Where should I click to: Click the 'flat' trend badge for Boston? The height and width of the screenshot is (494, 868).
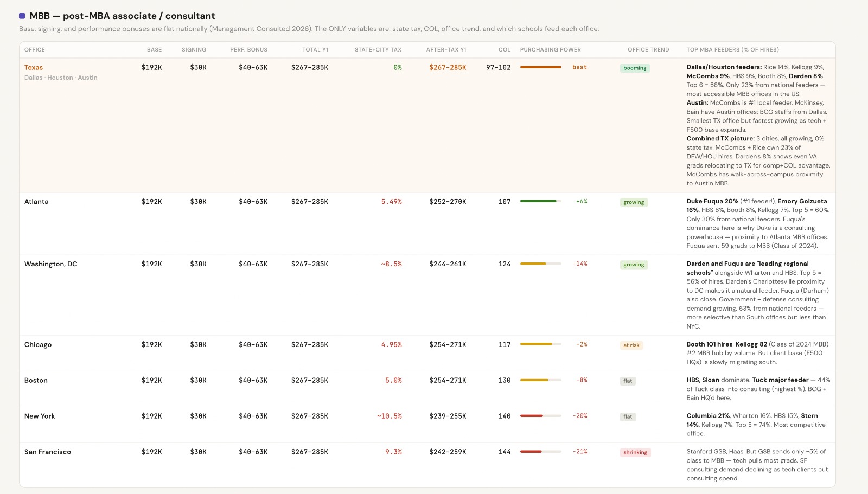[628, 381]
